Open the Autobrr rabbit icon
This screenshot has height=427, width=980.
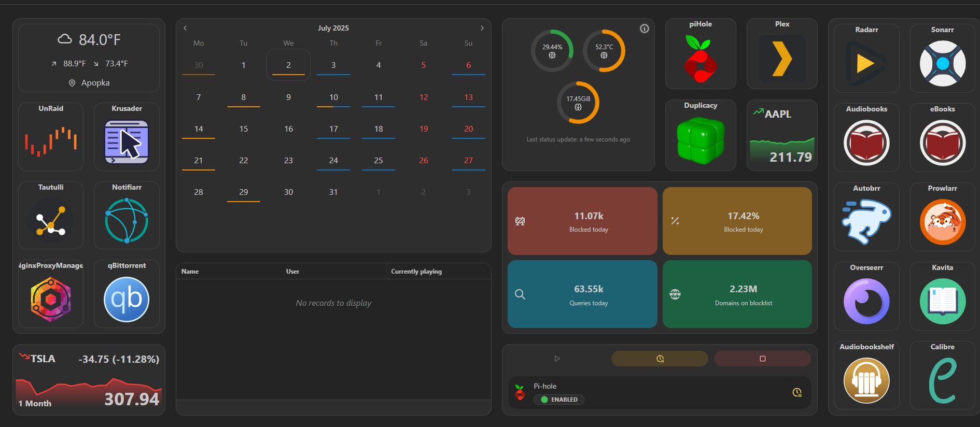coord(866,222)
